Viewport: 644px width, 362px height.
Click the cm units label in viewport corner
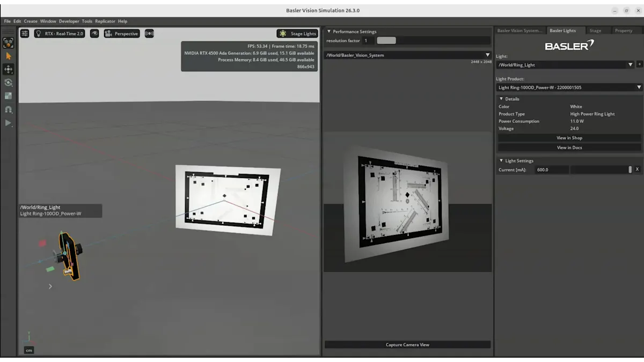(29, 350)
